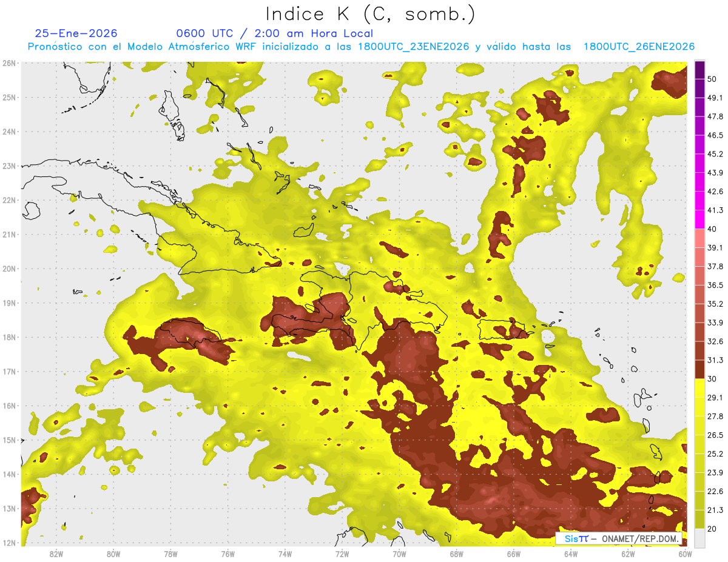Click the "80W" longitude label
728x562 pixels.
click(x=113, y=554)
